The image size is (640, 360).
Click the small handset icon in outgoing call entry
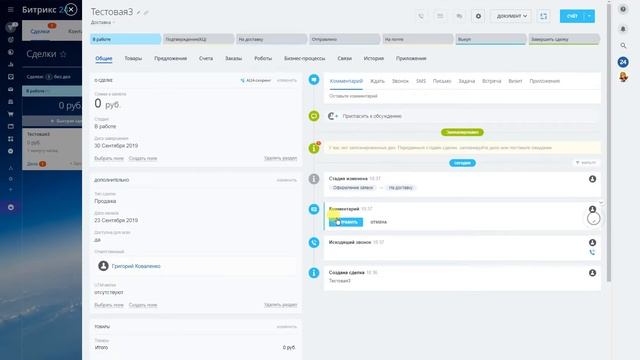(592, 252)
